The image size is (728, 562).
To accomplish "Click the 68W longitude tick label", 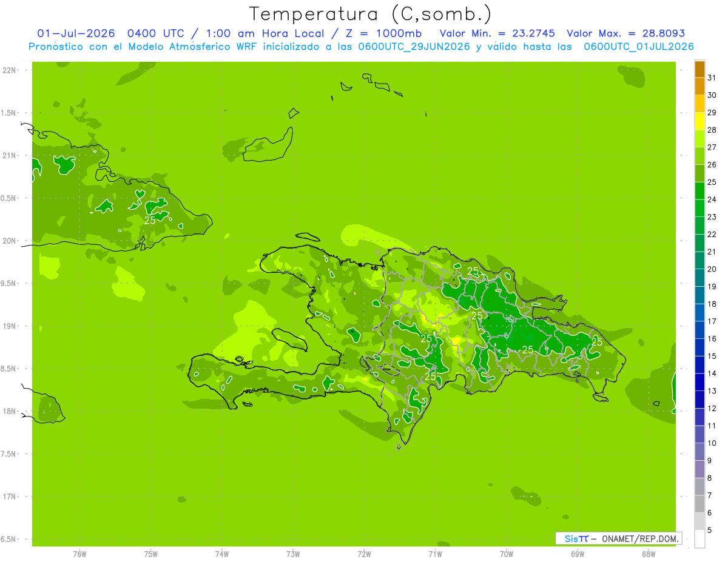I will coord(649,554).
